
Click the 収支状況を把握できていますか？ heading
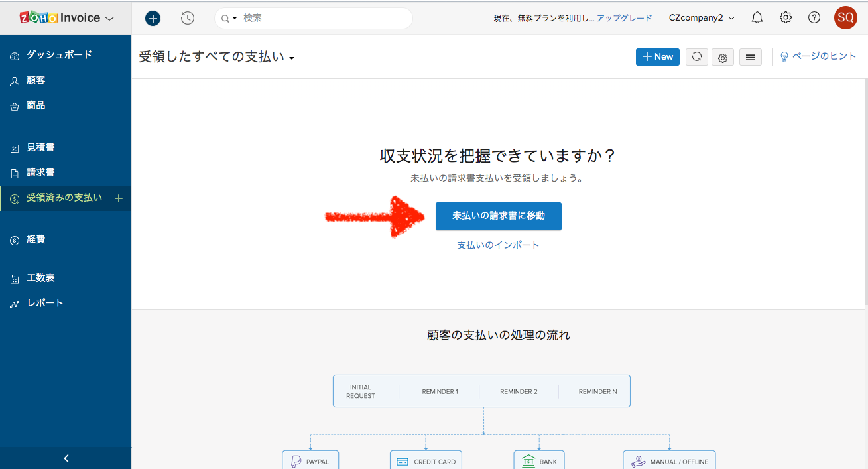pyautogui.click(x=499, y=156)
